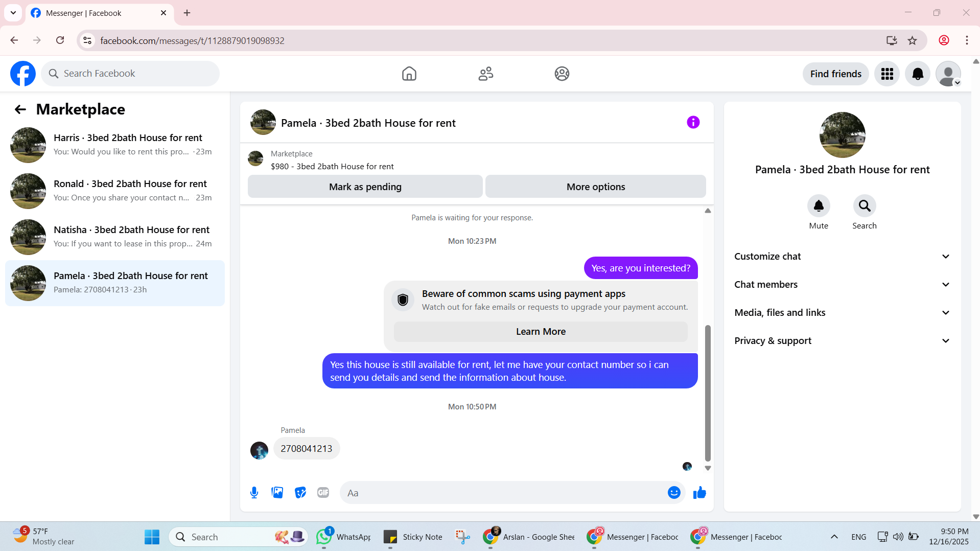Screen dimensions: 980x551
Task: Open a new browser tab
Action: click(187, 13)
